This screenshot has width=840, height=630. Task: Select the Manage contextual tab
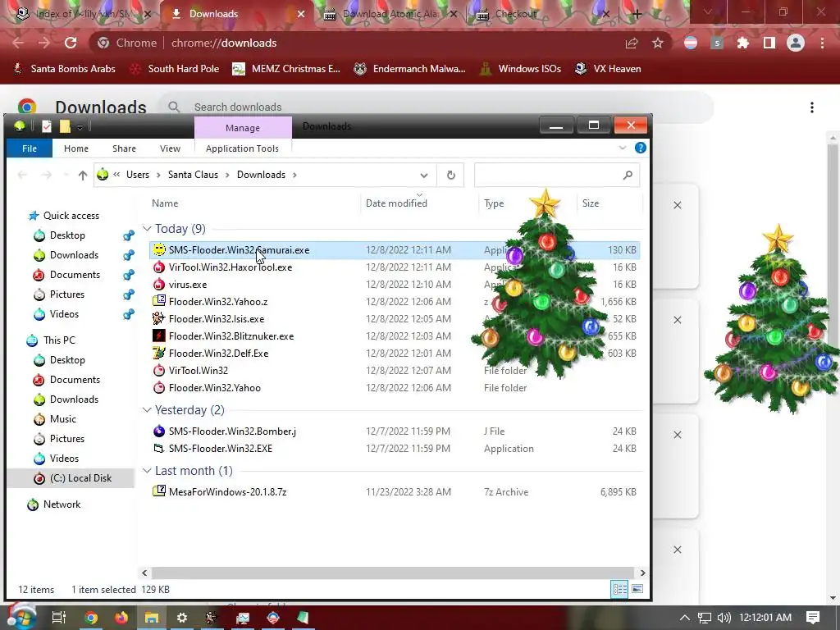(x=243, y=127)
